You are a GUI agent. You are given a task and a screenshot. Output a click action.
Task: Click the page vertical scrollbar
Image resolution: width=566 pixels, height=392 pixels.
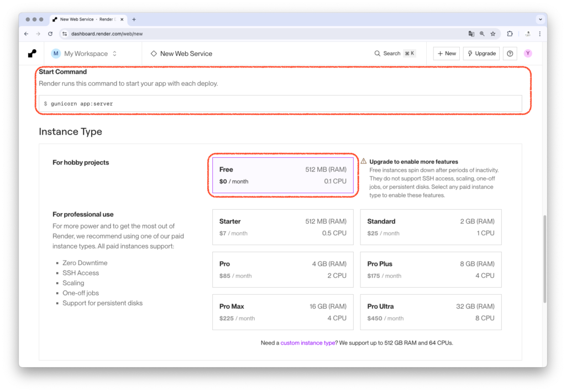coord(544,259)
